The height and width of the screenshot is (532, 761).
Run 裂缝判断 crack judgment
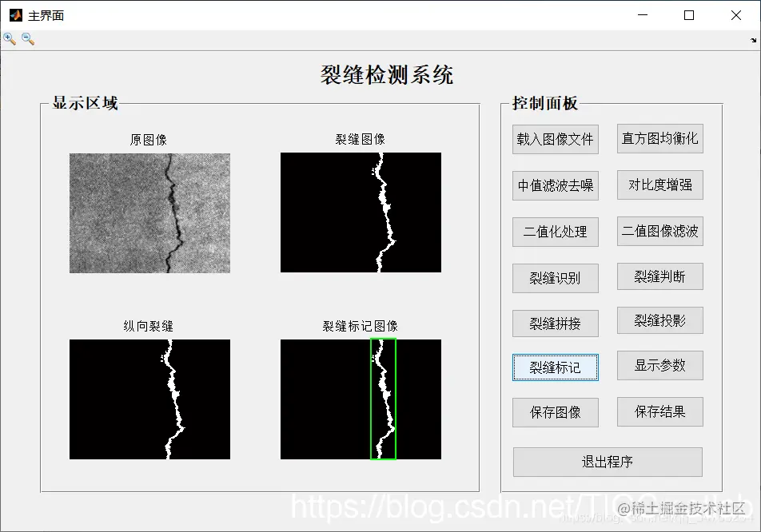pyautogui.click(x=659, y=276)
